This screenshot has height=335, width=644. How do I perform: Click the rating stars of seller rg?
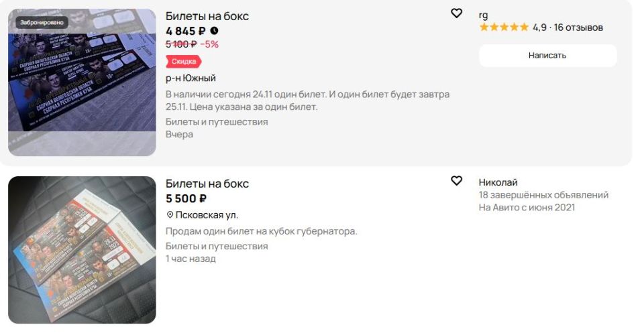pyautogui.click(x=504, y=27)
